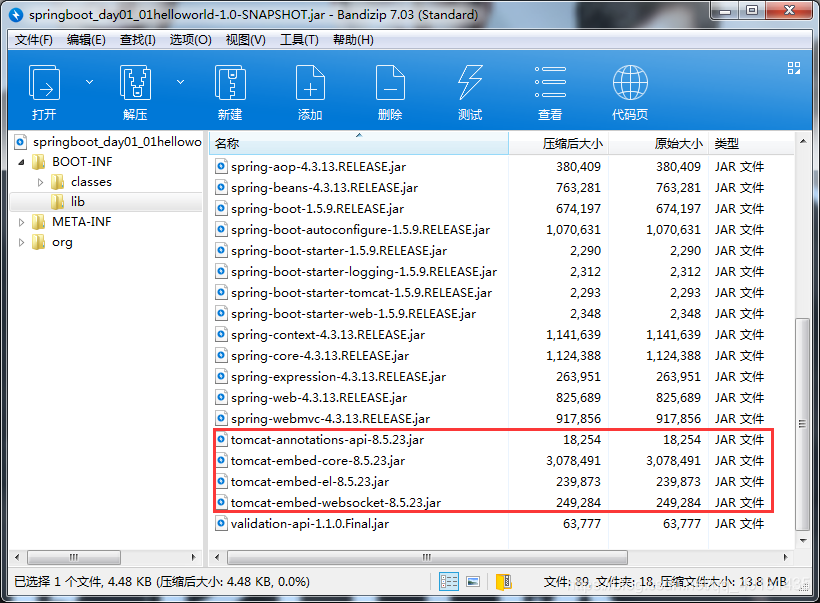
Task: Click file list scroll up arrow
Action: pyautogui.click(x=802, y=142)
